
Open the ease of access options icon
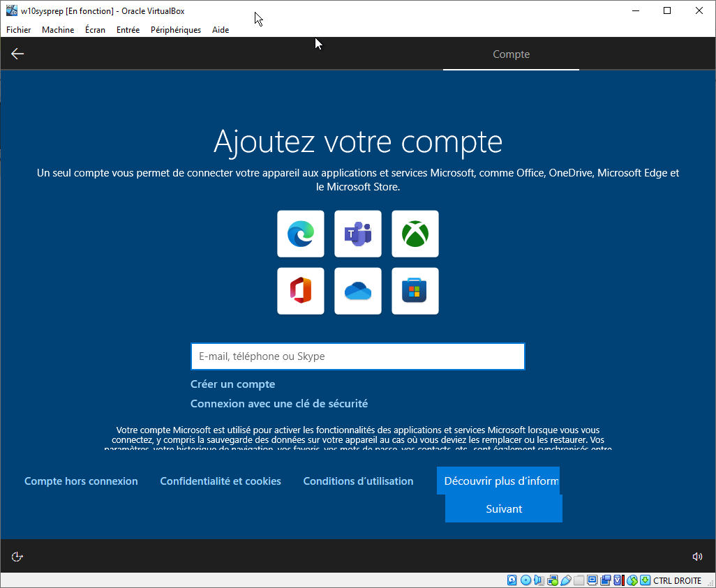(17, 557)
